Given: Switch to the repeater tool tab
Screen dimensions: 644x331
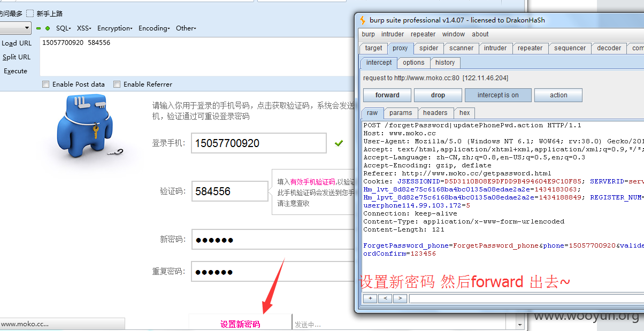Looking at the screenshot, I should (530, 48).
